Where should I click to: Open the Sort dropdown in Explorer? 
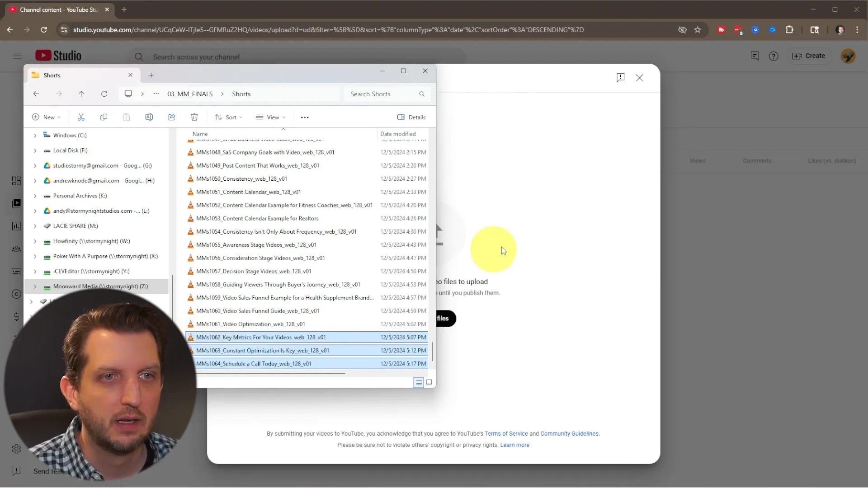[229, 117]
